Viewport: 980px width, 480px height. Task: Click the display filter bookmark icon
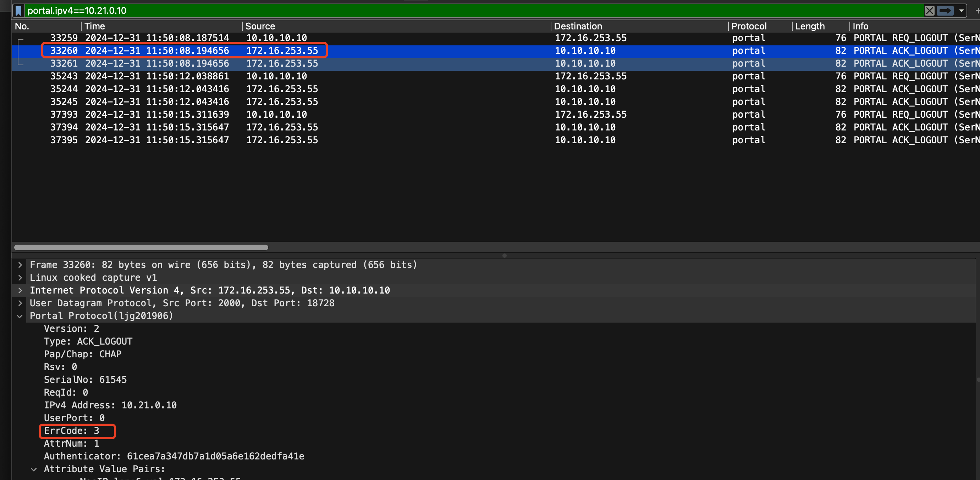pos(18,11)
